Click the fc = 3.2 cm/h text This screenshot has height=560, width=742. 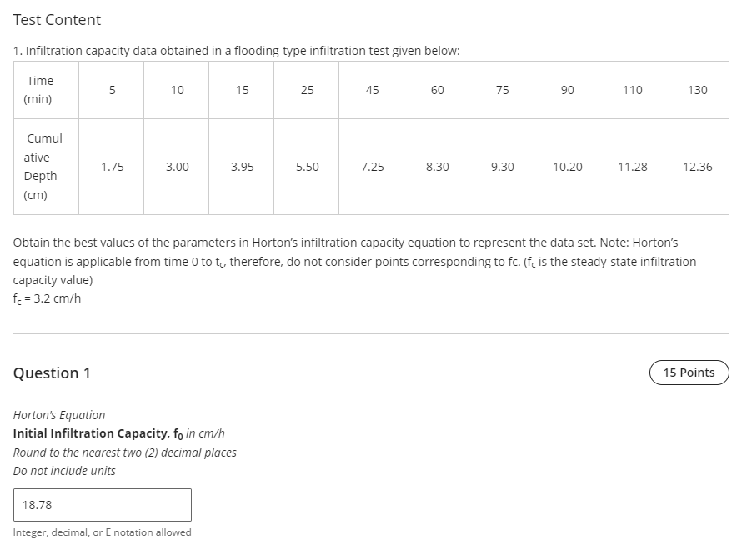(46, 297)
